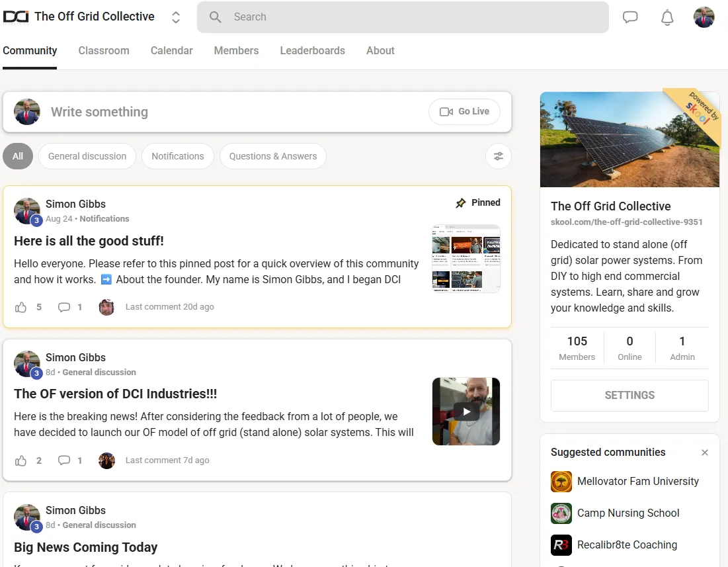Screen dimensions: 728x567
Task: Open post Big News Coming Today
Action: (x=85, y=547)
